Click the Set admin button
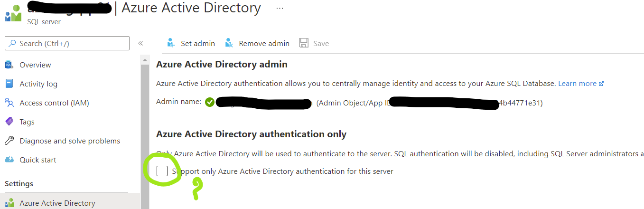 click(191, 43)
